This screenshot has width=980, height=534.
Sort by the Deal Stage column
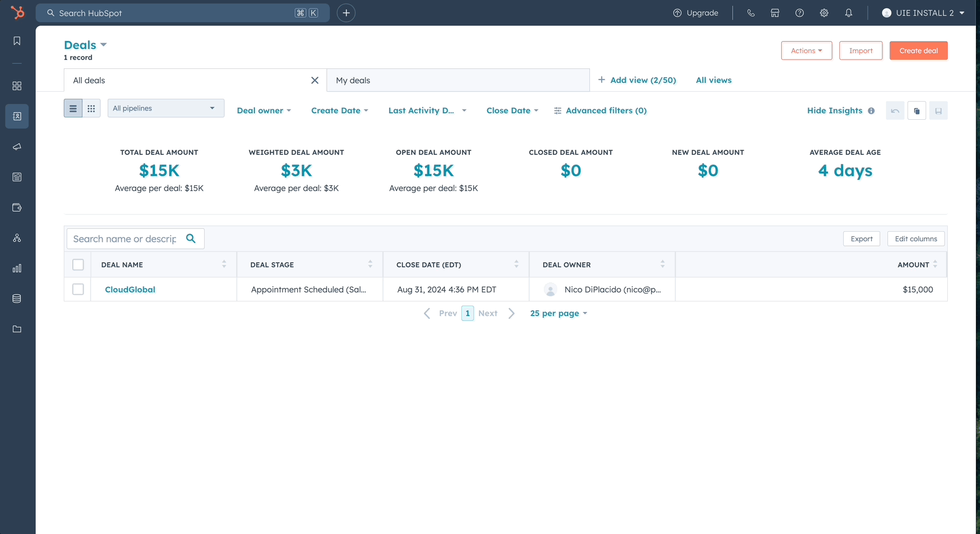370,265
